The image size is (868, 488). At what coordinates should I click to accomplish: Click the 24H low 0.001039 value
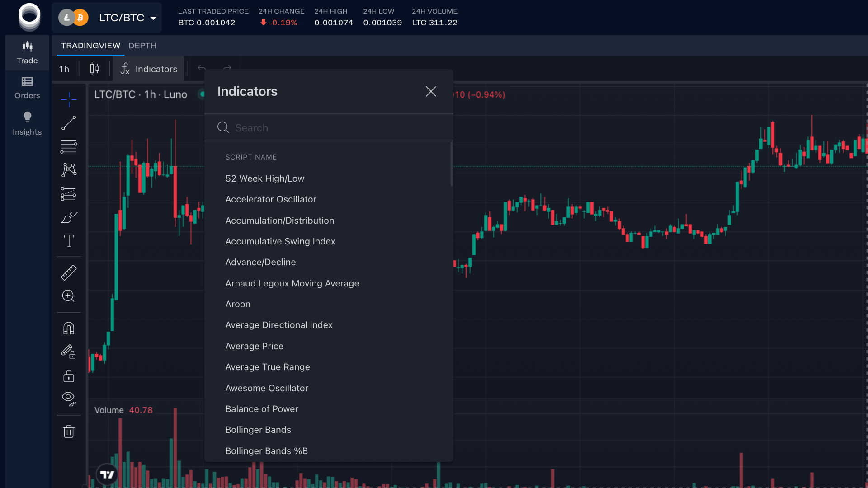click(382, 23)
